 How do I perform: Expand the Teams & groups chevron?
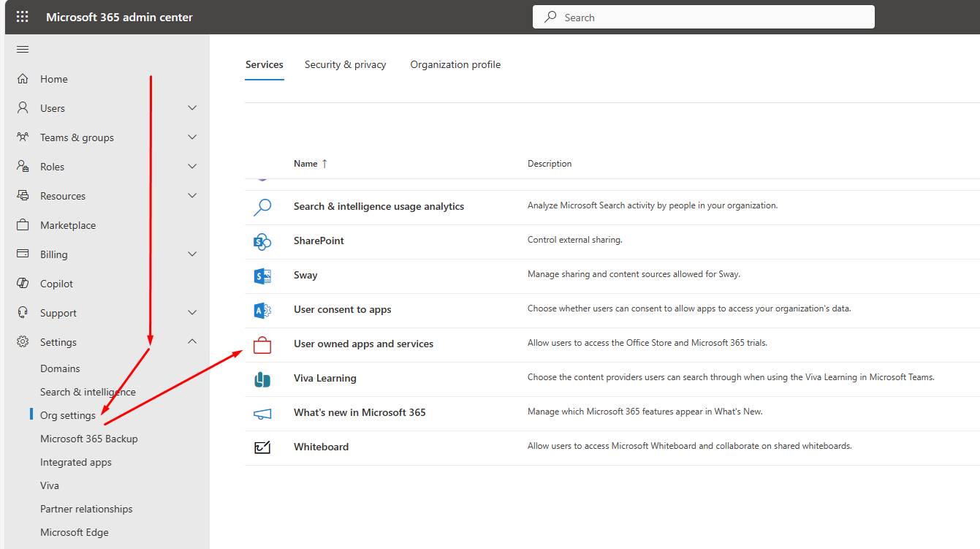point(192,137)
